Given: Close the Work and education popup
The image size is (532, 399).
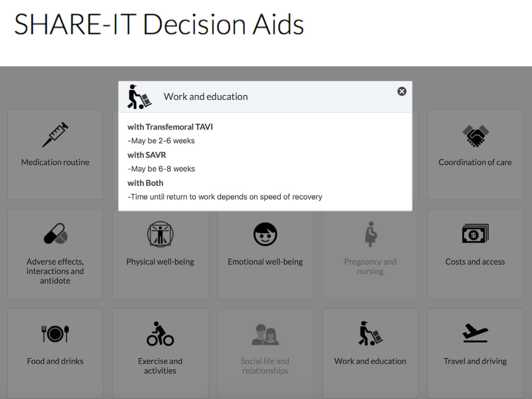Looking at the screenshot, I should click(x=401, y=92).
